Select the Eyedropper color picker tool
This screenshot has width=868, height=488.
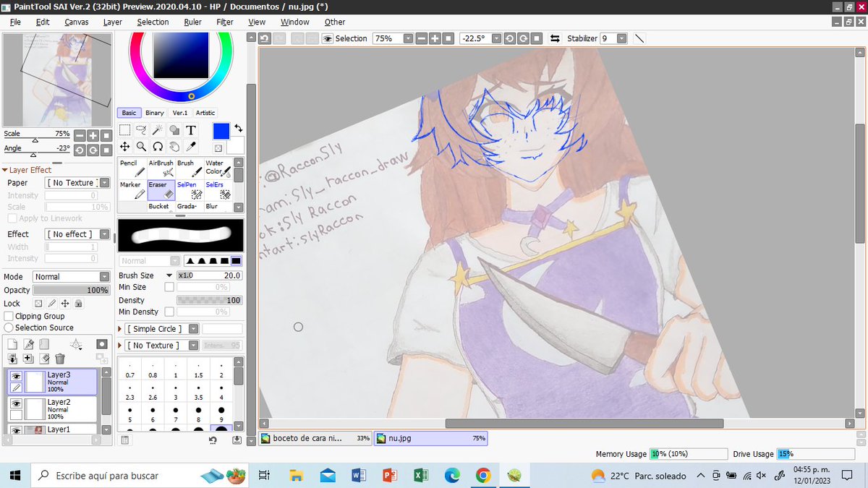point(191,146)
